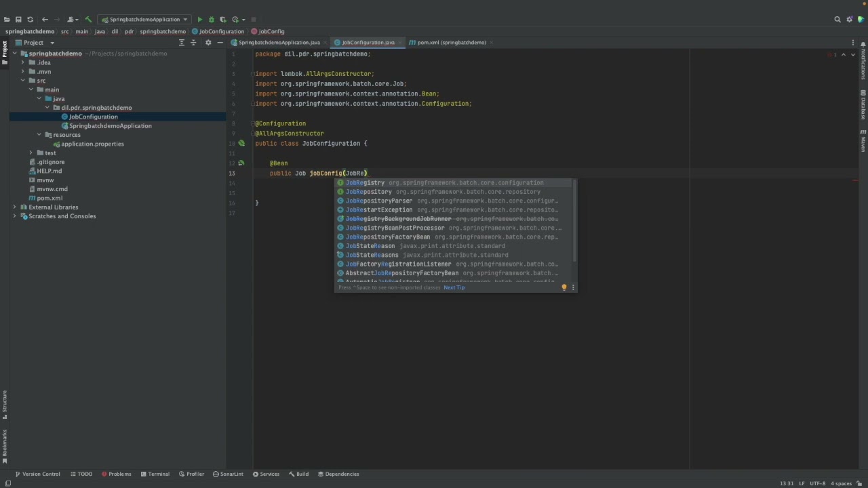This screenshot has width=868, height=488.
Task: Click the Stop square icon
Action: (x=254, y=19)
